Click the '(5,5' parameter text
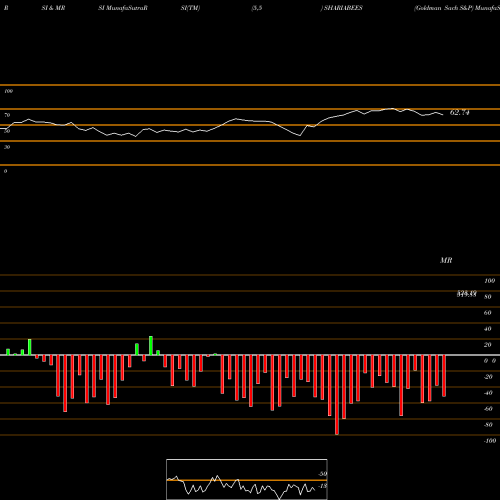The image size is (500, 500). 257,8
